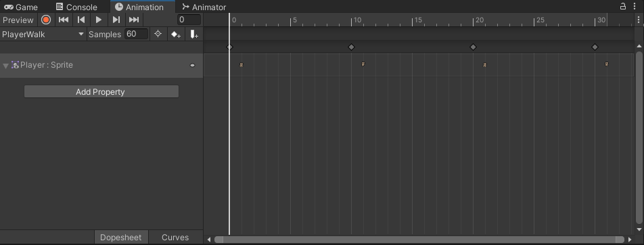Select the summary keyframe diamond at frame 10

click(351, 47)
